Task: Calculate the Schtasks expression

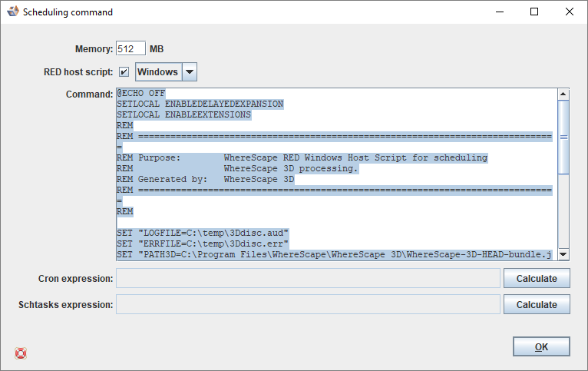Action: point(537,305)
